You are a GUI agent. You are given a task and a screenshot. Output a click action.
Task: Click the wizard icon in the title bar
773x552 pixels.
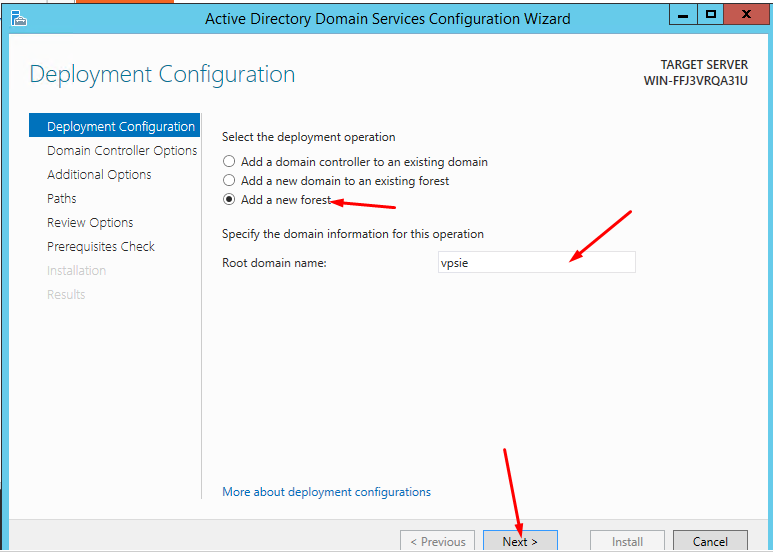point(19,19)
